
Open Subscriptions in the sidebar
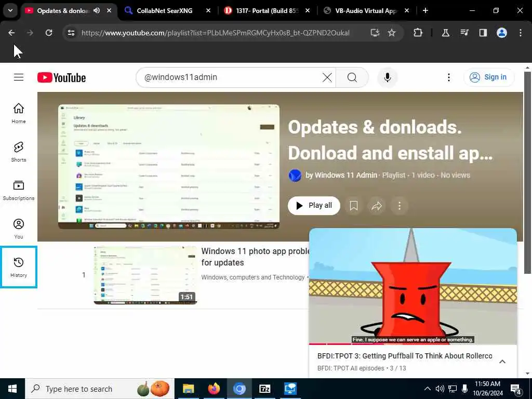pos(19,190)
